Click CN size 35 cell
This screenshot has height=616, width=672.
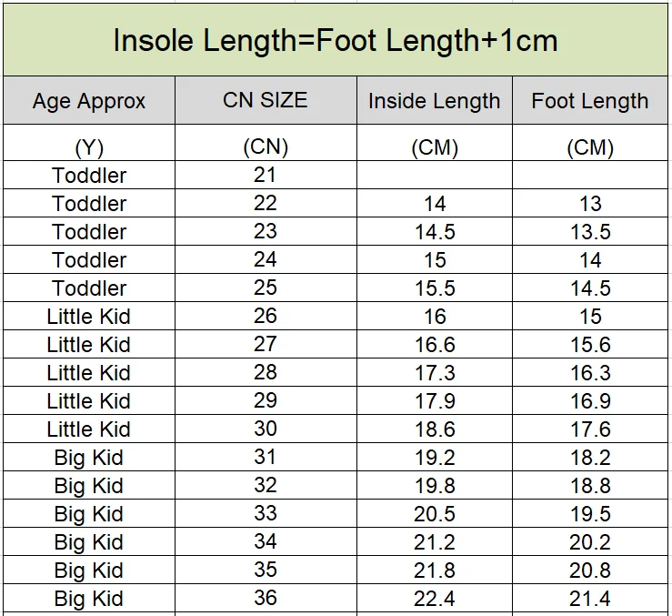tap(265, 570)
